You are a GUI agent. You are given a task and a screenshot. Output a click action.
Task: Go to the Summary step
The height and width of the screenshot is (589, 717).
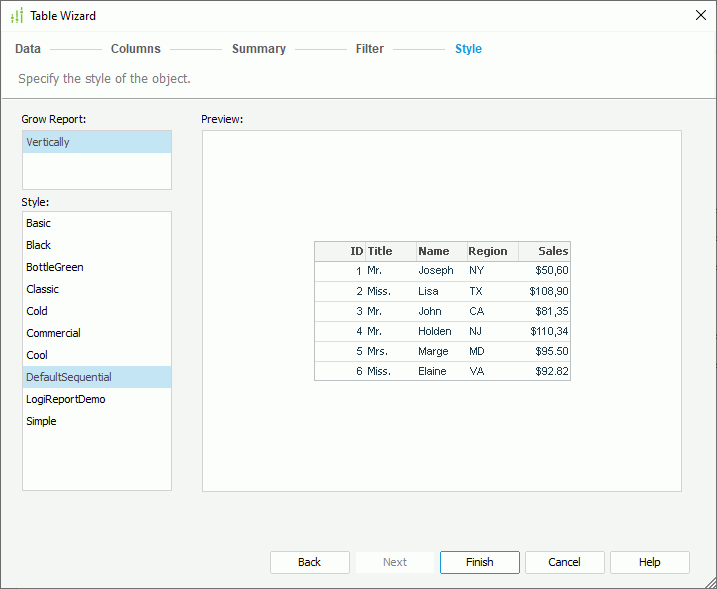259,48
